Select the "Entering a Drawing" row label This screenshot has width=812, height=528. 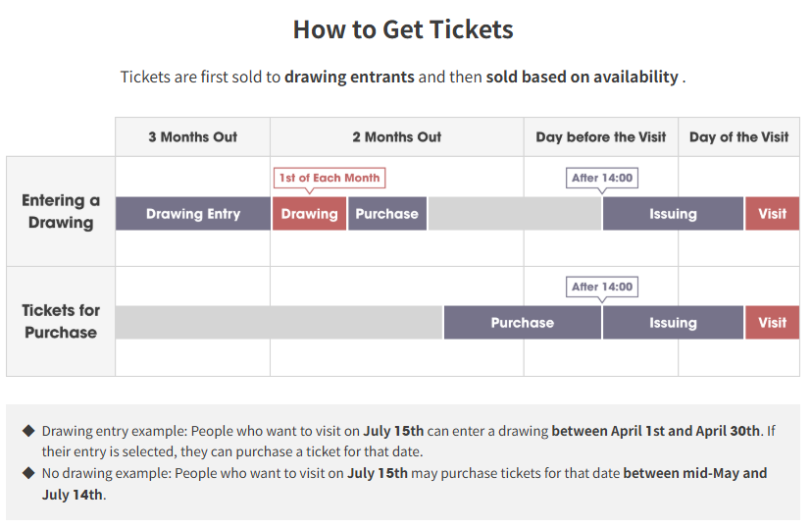(61, 211)
